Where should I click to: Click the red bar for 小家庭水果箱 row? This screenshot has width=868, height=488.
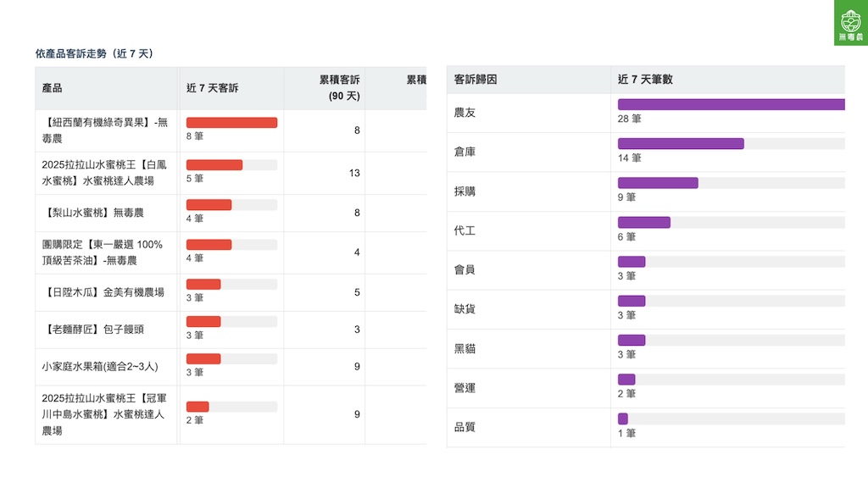point(203,358)
